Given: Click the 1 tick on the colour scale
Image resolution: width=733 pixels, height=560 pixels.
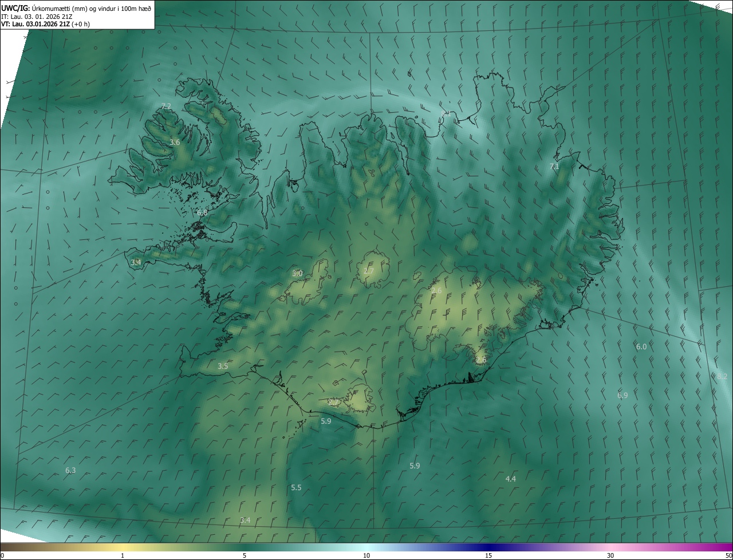Looking at the screenshot, I should tap(123, 555).
